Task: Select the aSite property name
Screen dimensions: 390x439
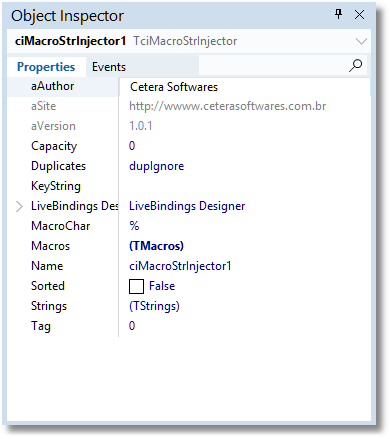Action: [x=44, y=106]
